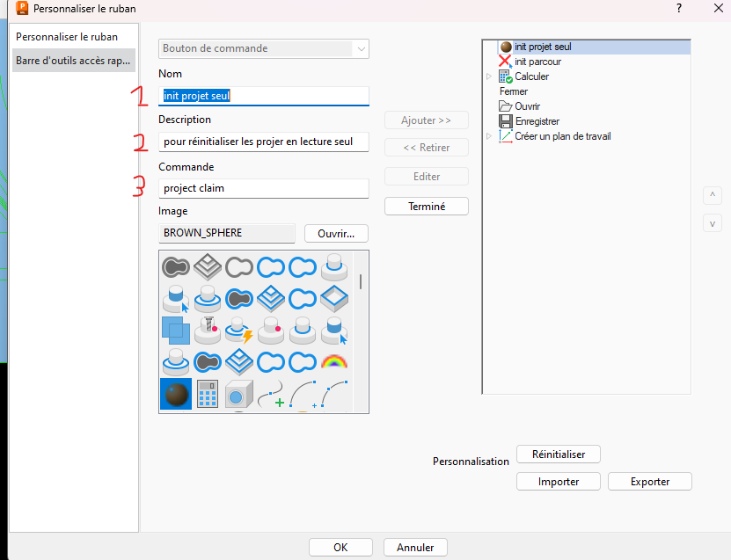Select the drill bit tool icon
This screenshot has height=560, width=731.
pyautogui.click(x=208, y=330)
